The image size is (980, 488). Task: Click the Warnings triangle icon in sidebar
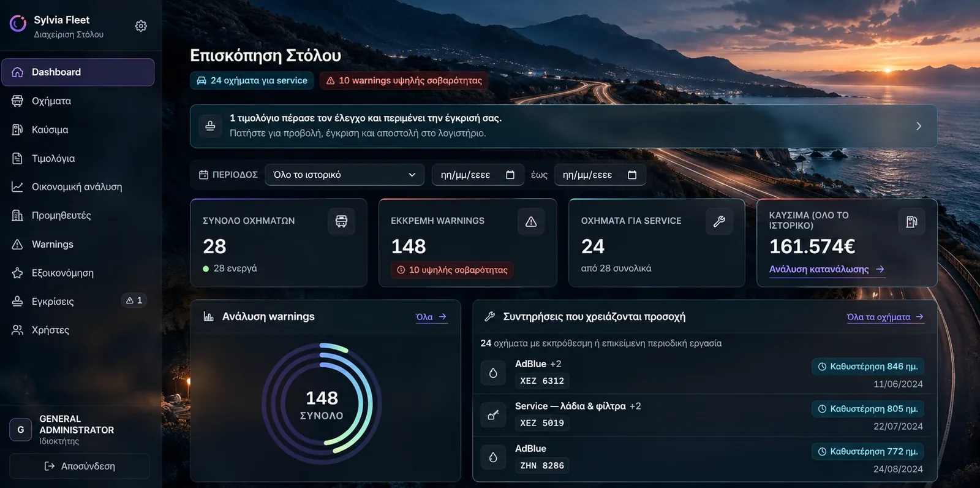(x=17, y=244)
